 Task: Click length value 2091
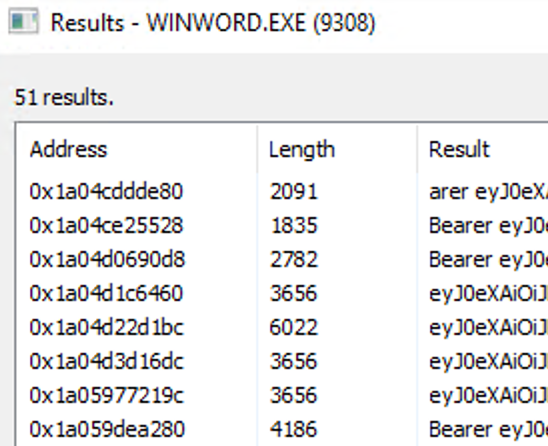[294, 192]
